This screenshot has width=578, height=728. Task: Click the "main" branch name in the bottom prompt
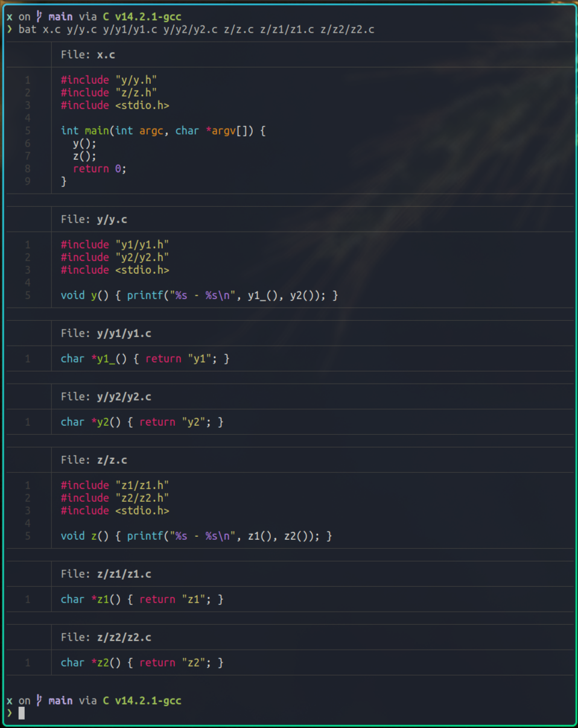pyautogui.click(x=60, y=700)
